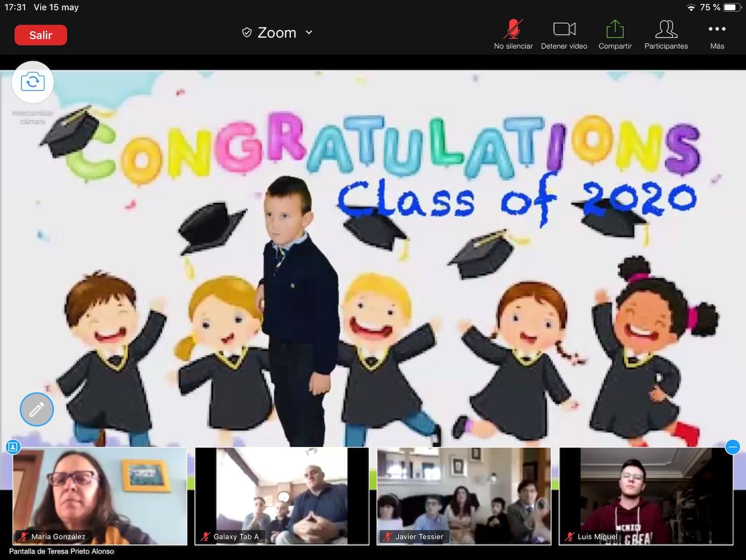The image size is (746, 560).
Task: Select Javier Tessier's video thumbnail
Action: coord(463,494)
